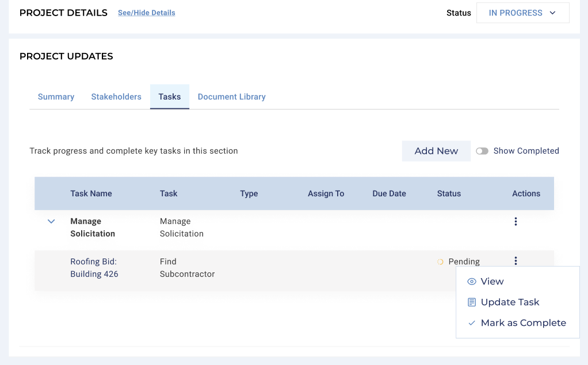Go to the Document Library tab
The width and height of the screenshot is (588, 365).
point(231,97)
